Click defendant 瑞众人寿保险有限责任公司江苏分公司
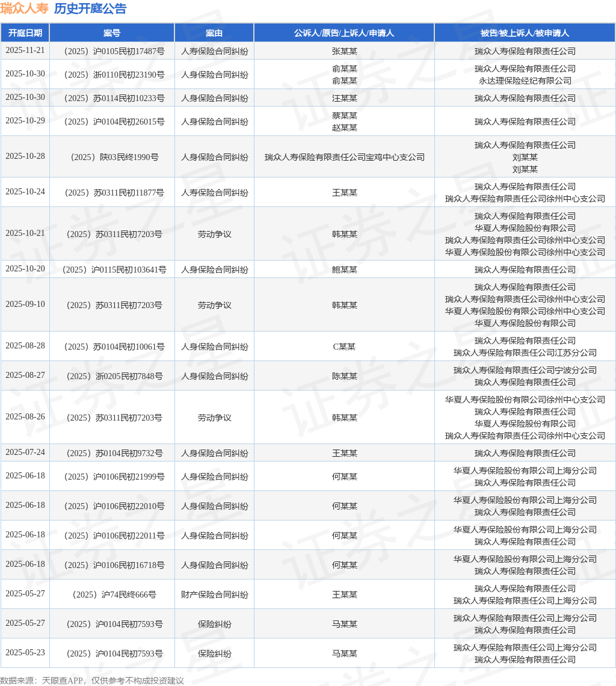This screenshot has width=616, height=686. tap(525, 353)
